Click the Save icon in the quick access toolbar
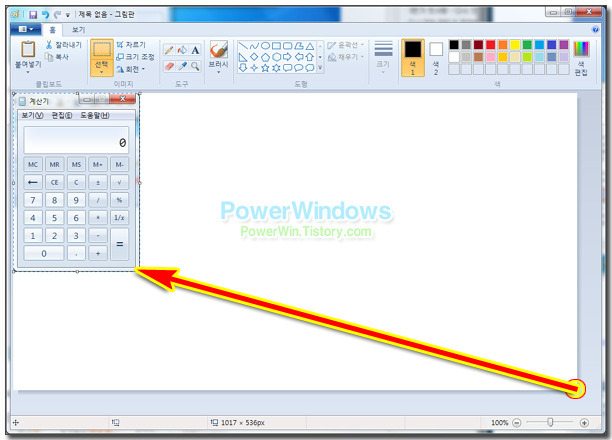This screenshot has width=612, height=440. click(33, 15)
